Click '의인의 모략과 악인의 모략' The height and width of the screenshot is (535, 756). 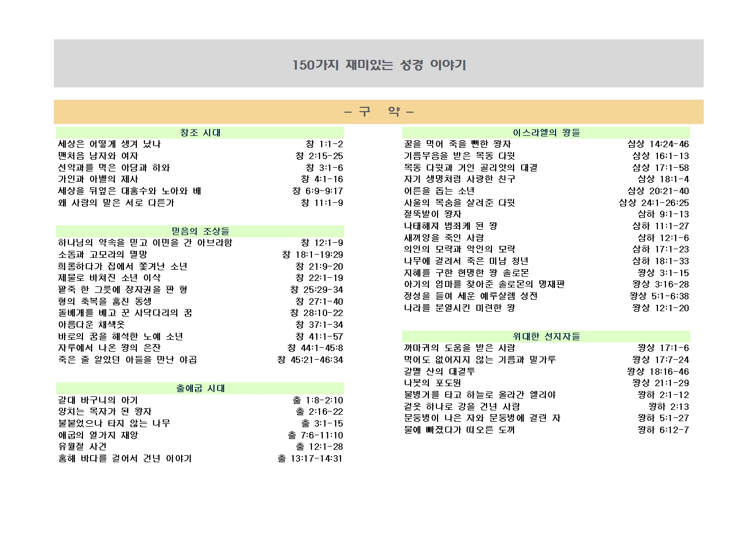[460, 249]
